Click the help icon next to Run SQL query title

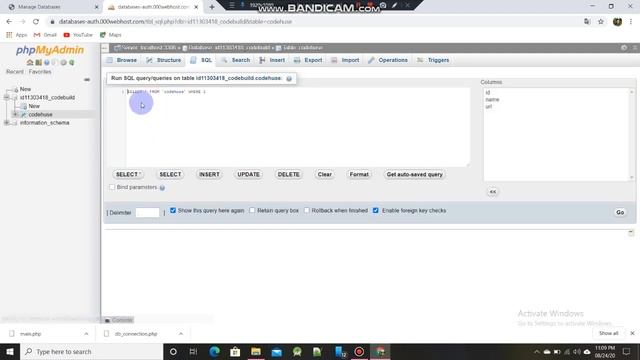click(289, 78)
